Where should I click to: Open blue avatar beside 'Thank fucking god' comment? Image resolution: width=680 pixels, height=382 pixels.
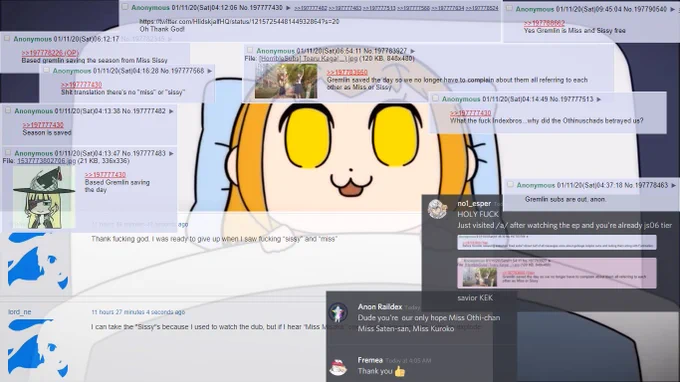pos(38,262)
